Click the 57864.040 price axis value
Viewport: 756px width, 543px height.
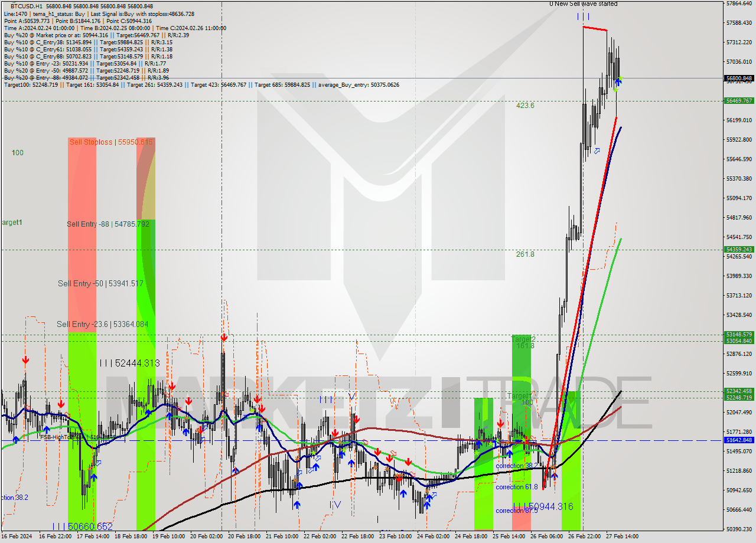pos(739,4)
